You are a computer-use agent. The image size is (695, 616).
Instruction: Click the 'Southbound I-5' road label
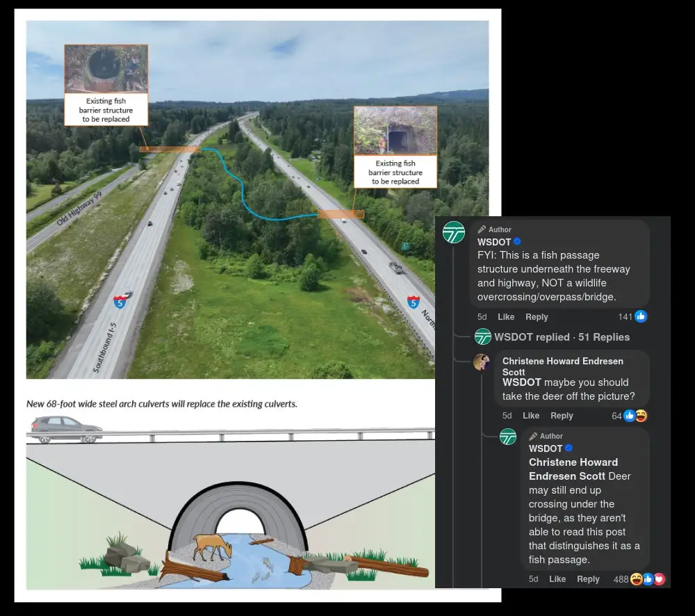(x=105, y=347)
